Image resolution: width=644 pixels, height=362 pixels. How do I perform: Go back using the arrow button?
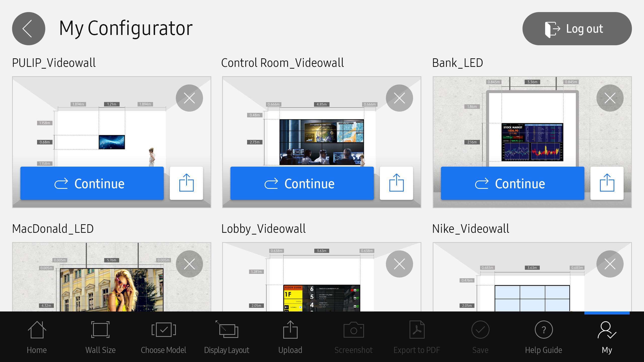(x=28, y=29)
